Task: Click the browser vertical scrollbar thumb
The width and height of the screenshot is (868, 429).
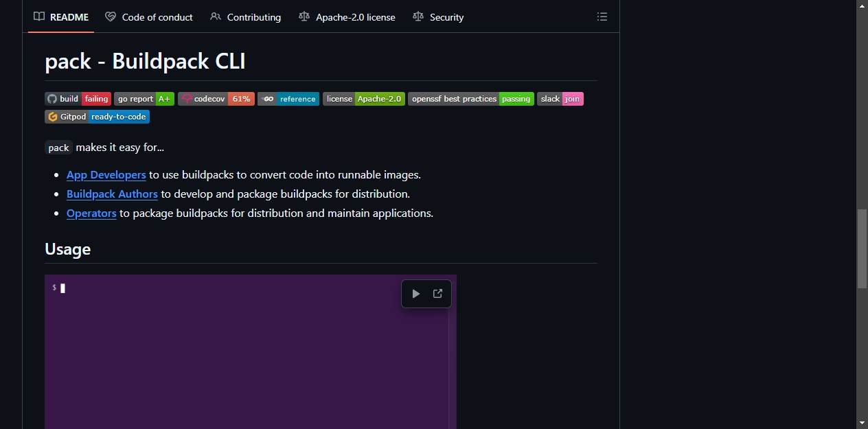Action: [863, 248]
